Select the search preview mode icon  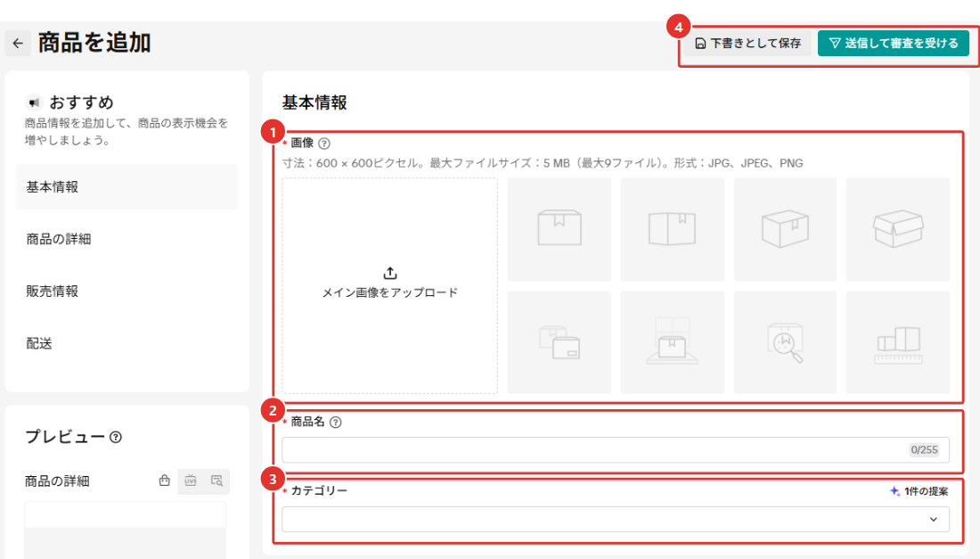coord(216,481)
